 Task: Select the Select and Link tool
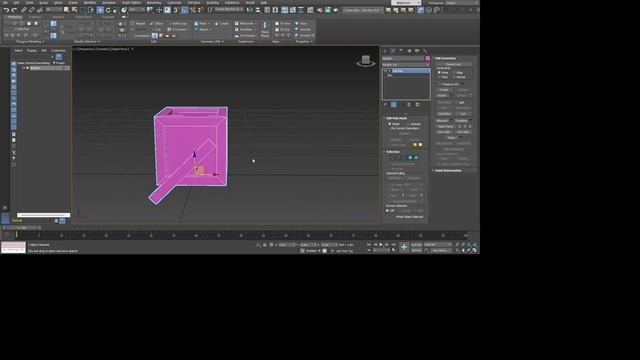click(23, 10)
